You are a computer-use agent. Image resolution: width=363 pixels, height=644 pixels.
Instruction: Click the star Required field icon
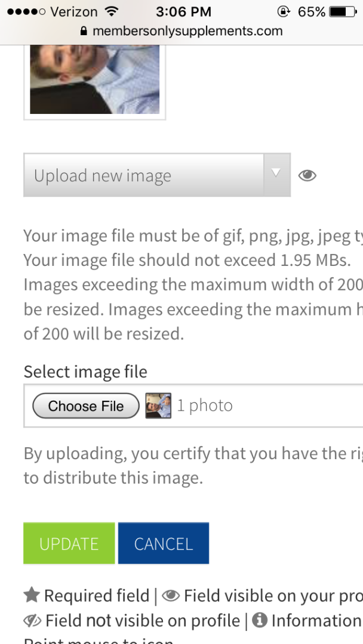32,595
